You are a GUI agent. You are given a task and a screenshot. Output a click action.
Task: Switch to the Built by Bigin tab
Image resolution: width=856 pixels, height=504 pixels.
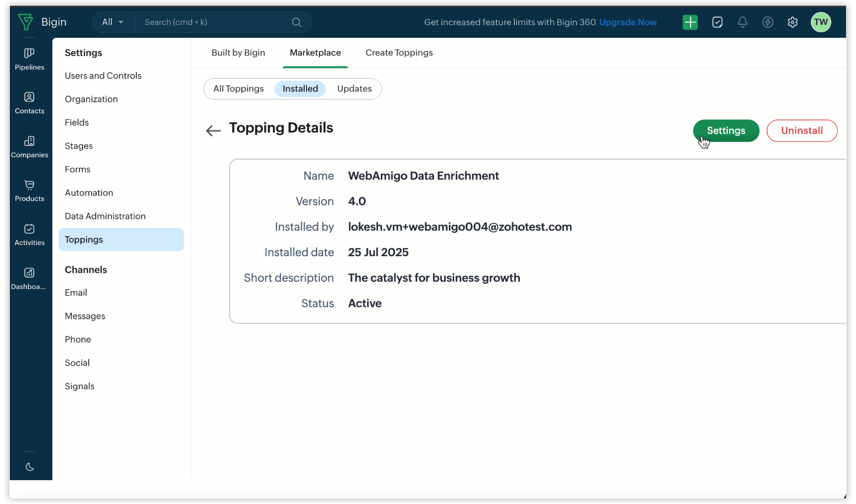coord(238,53)
